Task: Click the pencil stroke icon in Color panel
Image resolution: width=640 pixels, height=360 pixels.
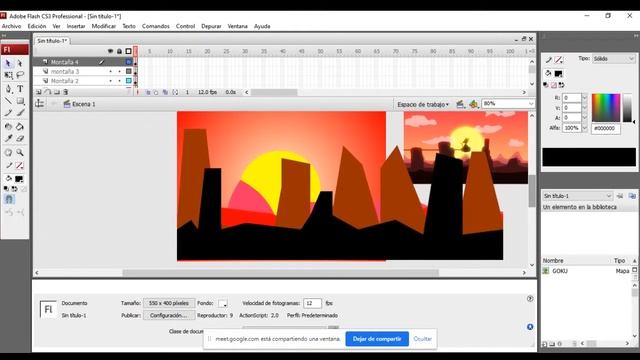Action: tap(549, 60)
